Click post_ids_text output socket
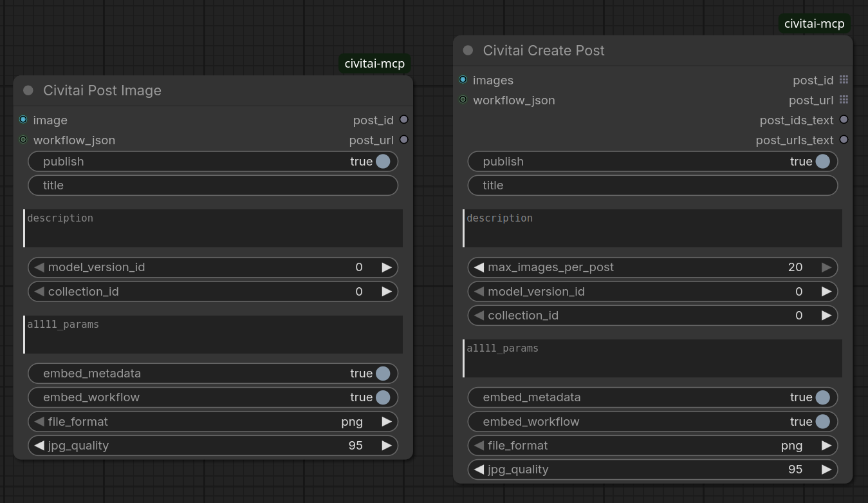This screenshot has height=503, width=868. point(844,120)
